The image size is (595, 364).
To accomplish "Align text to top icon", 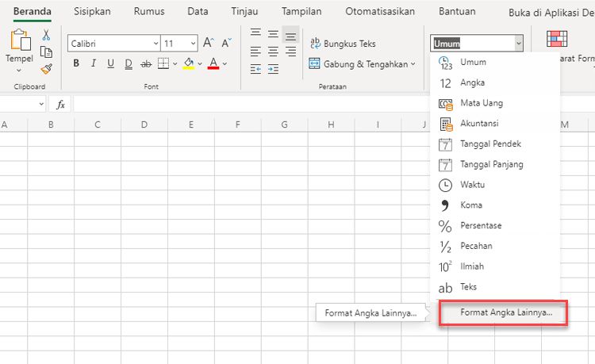I will pos(255,33).
